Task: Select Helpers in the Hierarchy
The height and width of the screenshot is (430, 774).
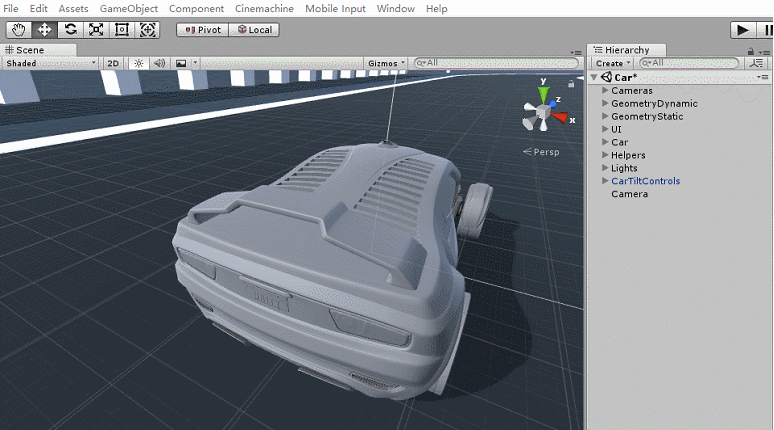Action: 628,155
